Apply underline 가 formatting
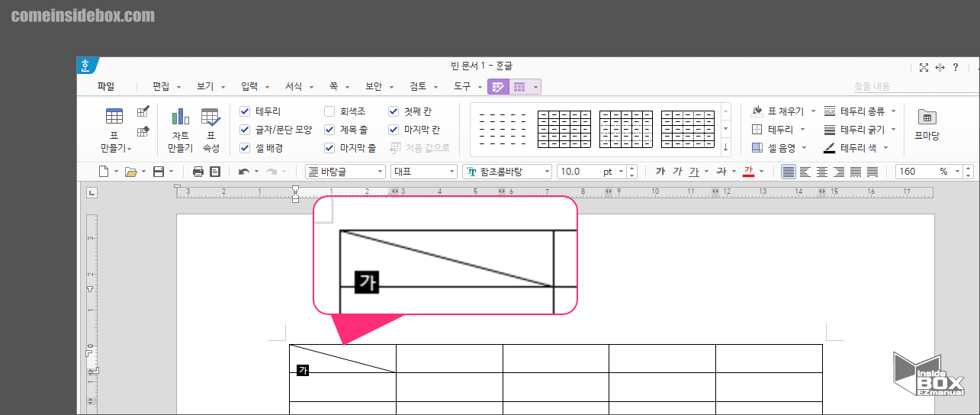This screenshot has height=415, width=980. [693, 172]
